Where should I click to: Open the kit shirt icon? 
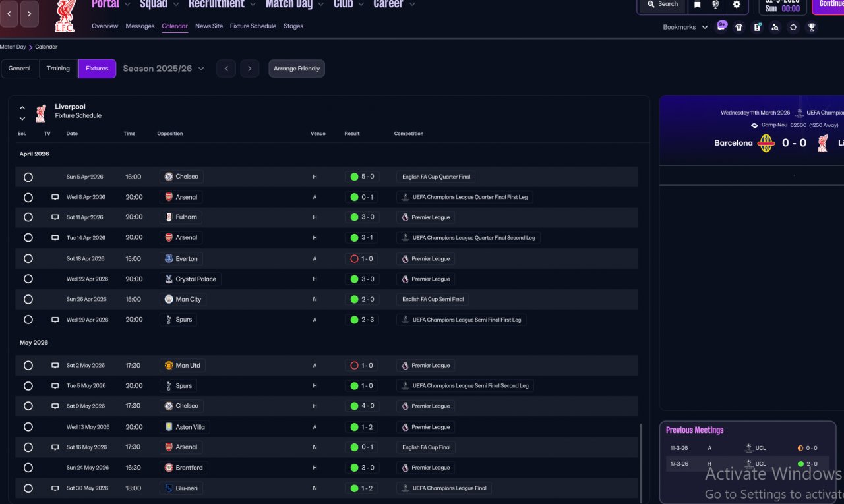738,27
